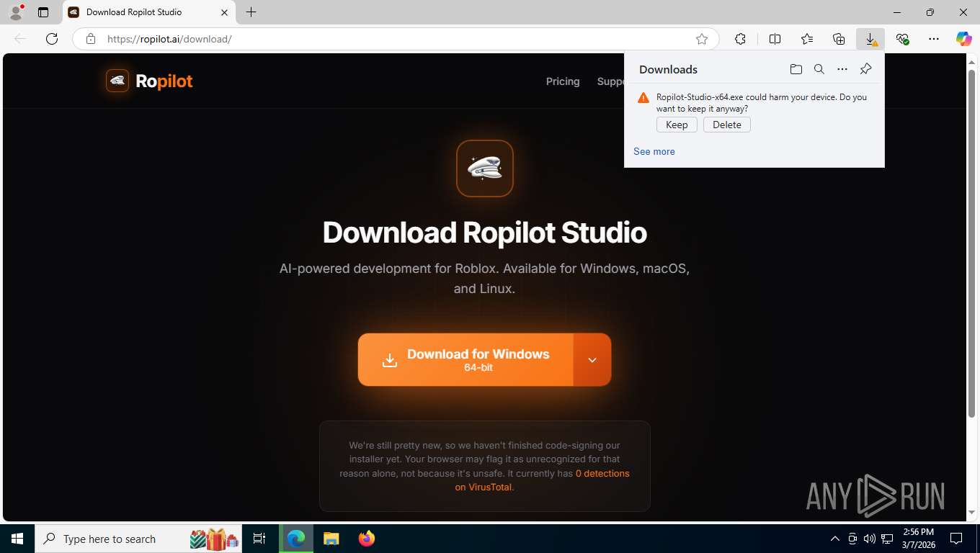
Task: Open the Extensions puzzle icon
Action: click(740, 39)
